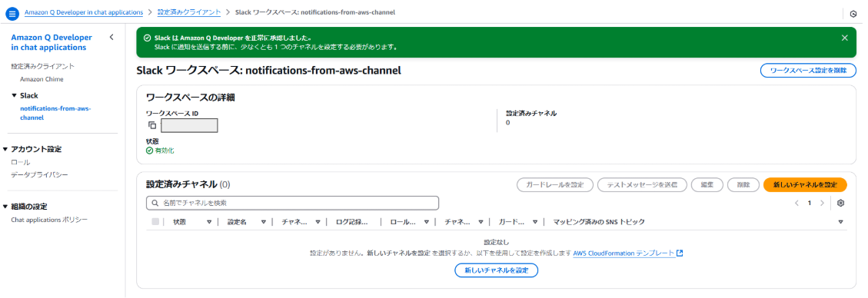Click the 設定済みチャネル count value 0
Viewport: 868px width, 298px height.
508,123
